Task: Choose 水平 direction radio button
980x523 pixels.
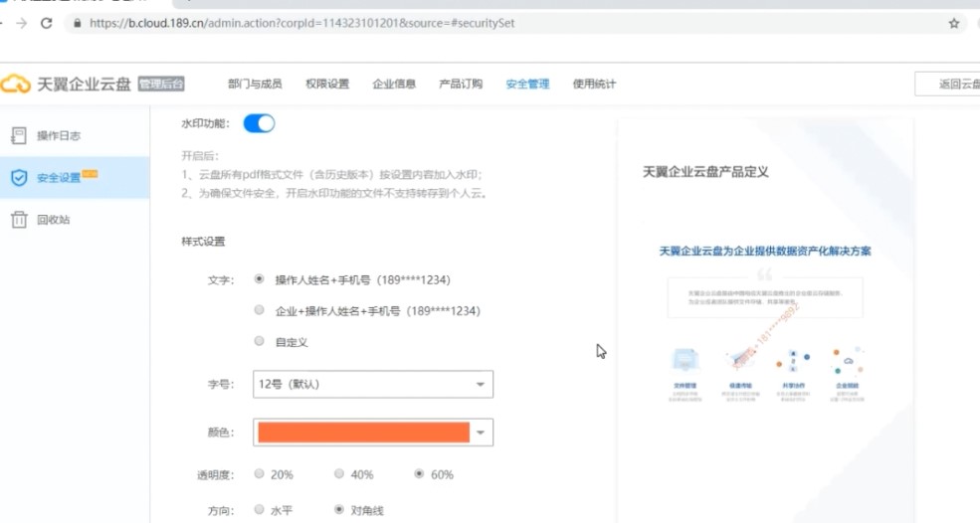Action: (259, 510)
